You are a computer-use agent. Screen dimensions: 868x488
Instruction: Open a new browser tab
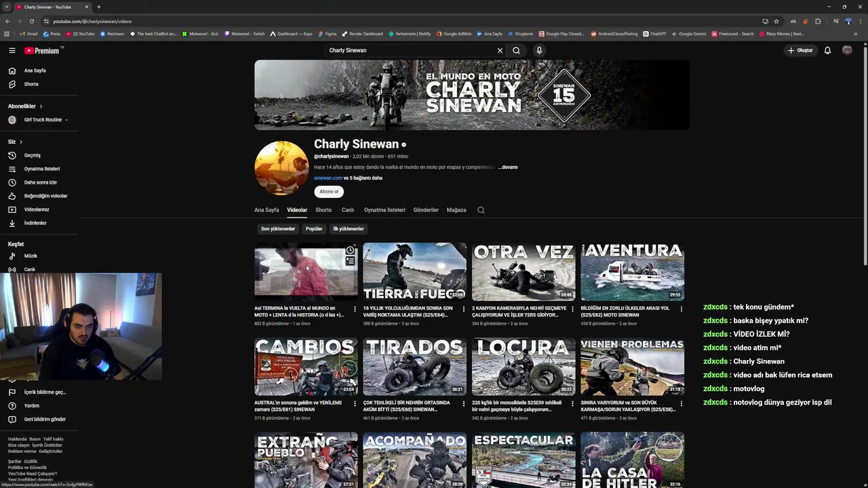click(98, 7)
